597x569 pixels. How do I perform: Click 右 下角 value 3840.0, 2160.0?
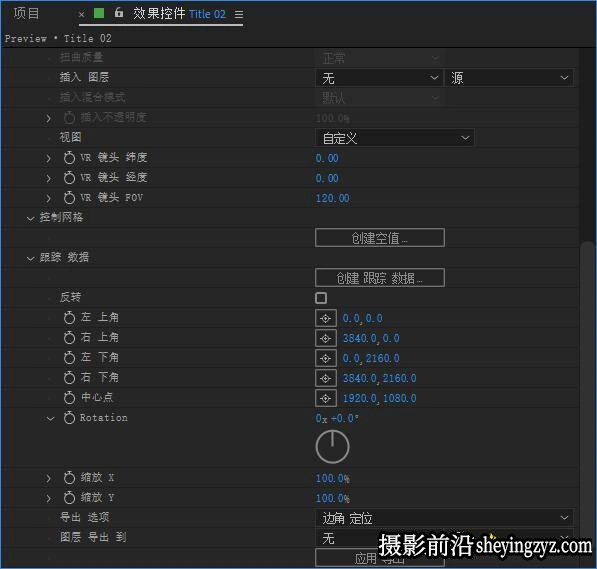pyautogui.click(x=380, y=378)
